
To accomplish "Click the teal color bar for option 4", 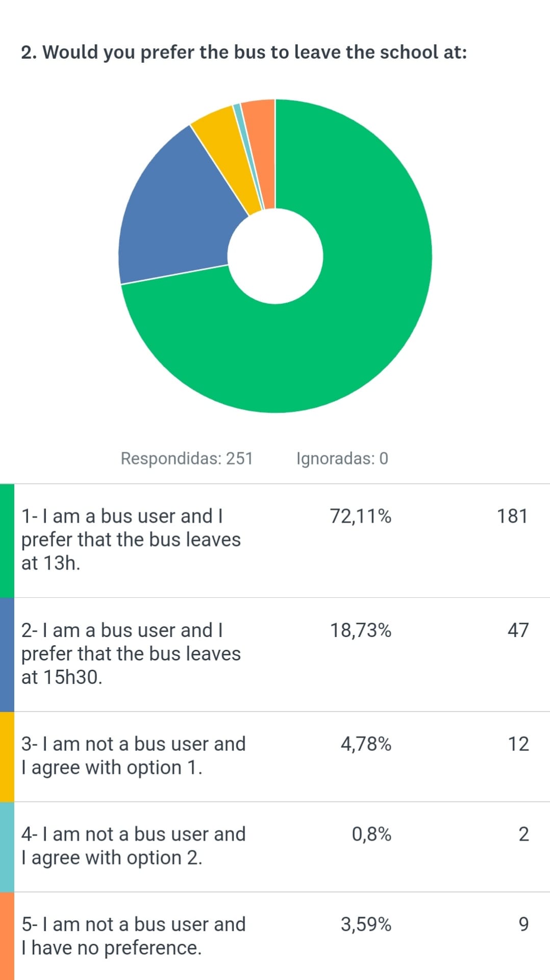I will [x=7, y=847].
